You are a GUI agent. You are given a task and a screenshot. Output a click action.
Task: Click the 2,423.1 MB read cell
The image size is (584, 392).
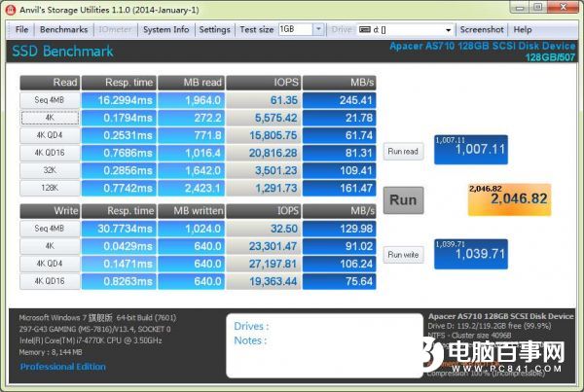[x=191, y=188]
